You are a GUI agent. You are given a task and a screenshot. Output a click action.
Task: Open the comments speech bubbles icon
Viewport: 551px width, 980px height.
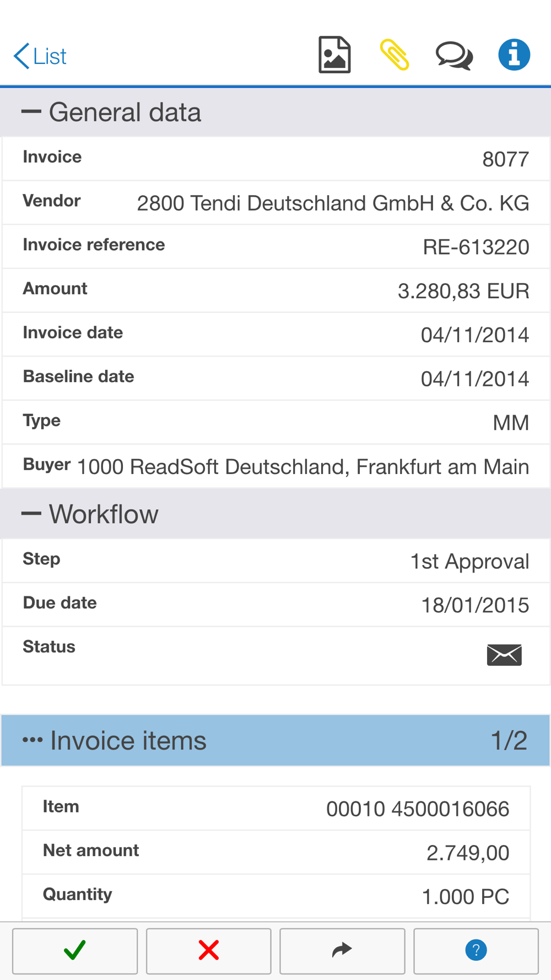tap(454, 56)
